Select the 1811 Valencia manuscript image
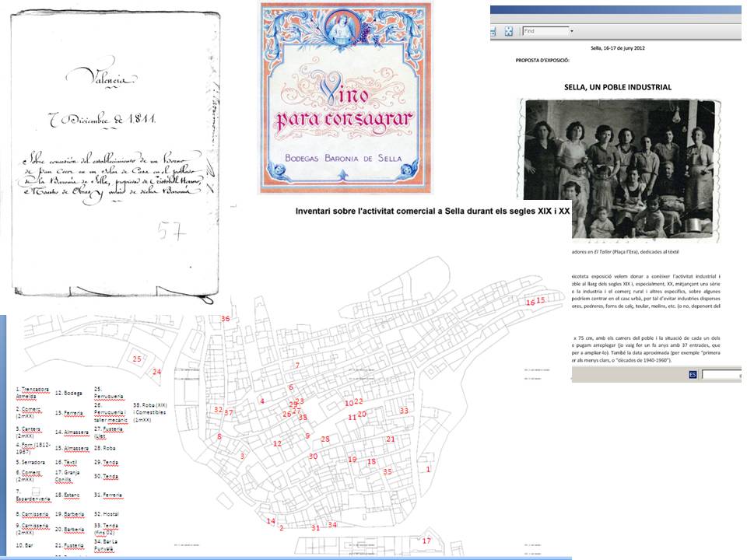 click(116, 156)
